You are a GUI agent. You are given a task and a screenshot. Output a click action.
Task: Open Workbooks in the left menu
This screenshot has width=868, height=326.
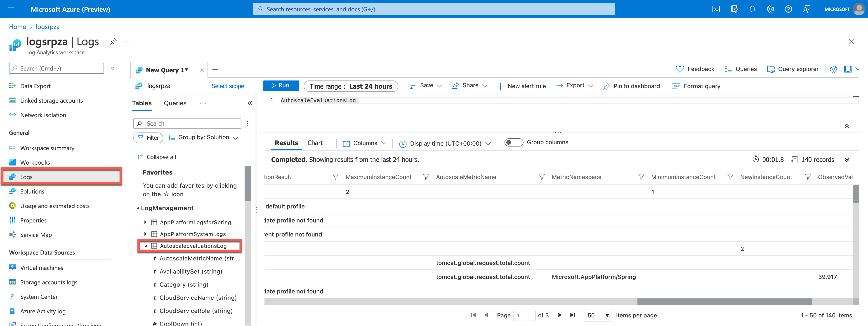[x=35, y=163]
